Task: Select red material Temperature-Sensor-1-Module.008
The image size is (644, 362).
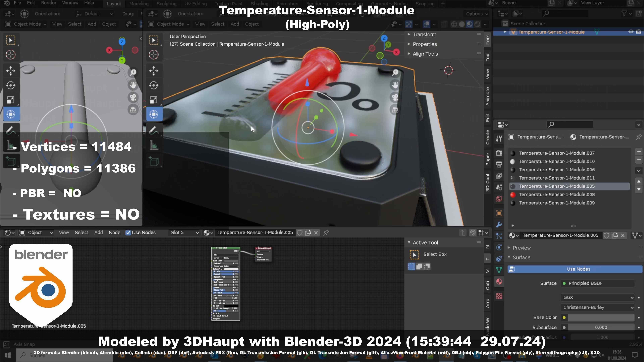Action: pyautogui.click(x=569, y=195)
